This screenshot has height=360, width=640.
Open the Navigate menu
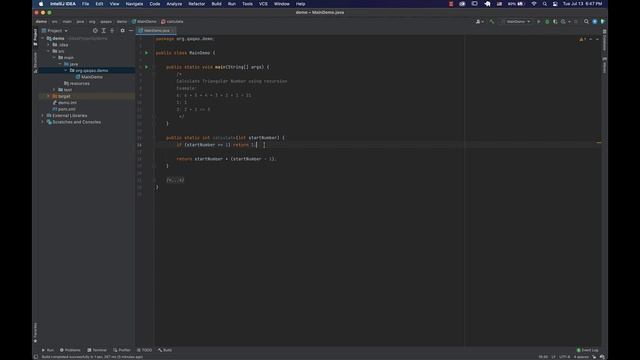pos(134,4)
